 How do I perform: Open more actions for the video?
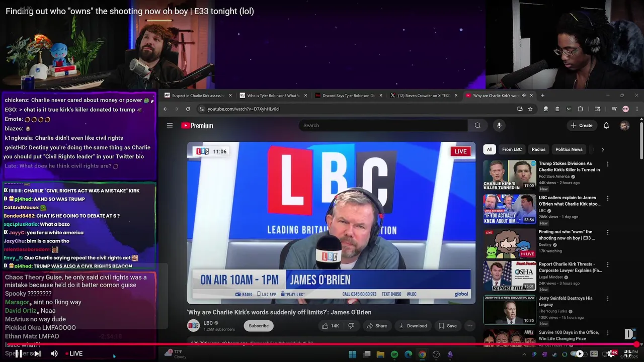coord(469,326)
